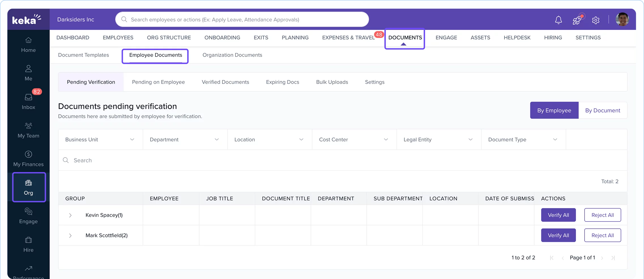The height and width of the screenshot is (279, 644).
Task: Focus the documents table Search field
Action: click(343, 160)
